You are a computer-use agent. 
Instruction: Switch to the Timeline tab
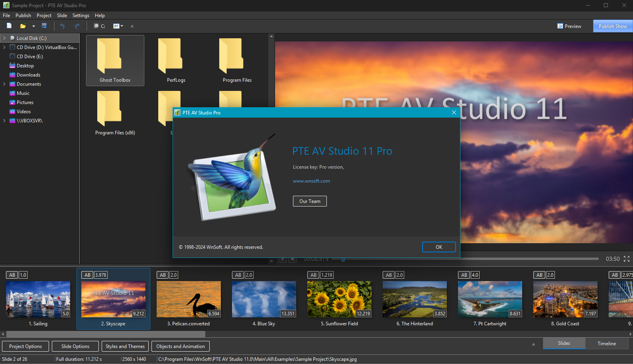click(606, 343)
